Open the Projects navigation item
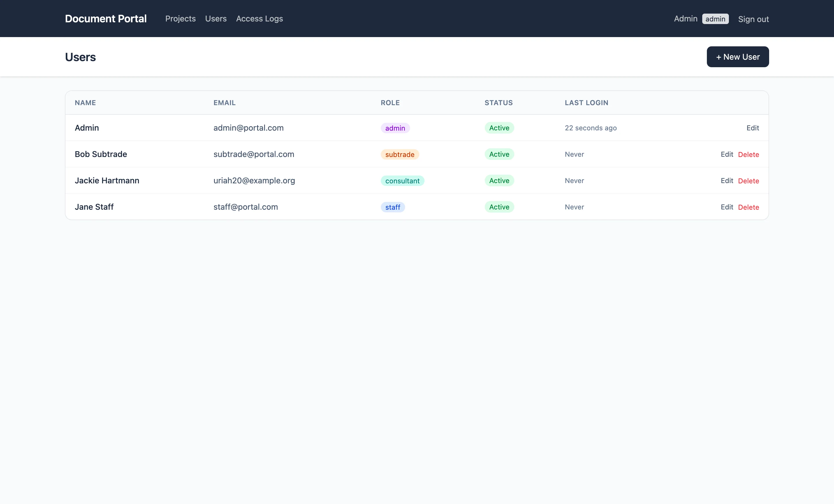The width and height of the screenshot is (834, 504). (180, 19)
